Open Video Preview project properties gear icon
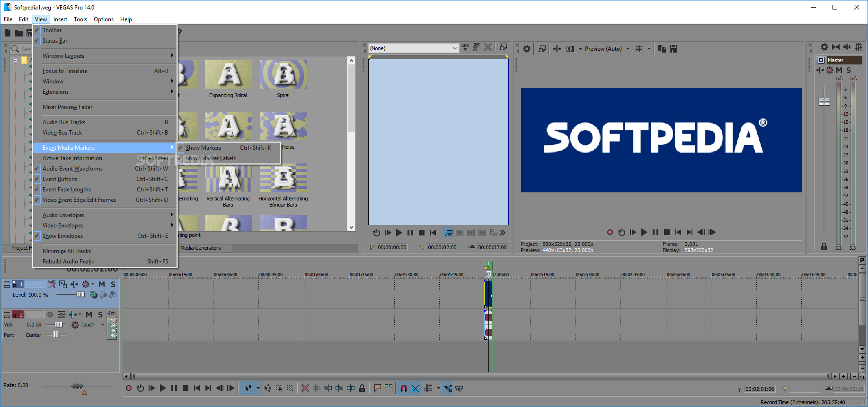Screen dimensions: 868x407 pos(527,49)
